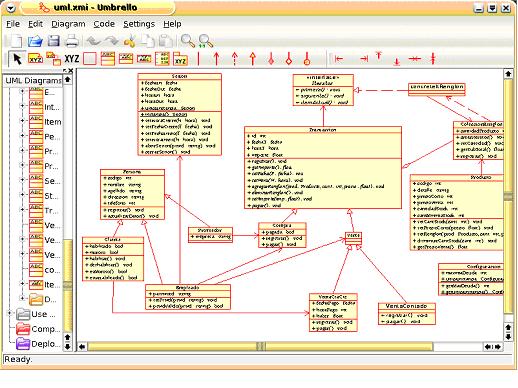Click the Open file folder icon
The width and height of the screenshot is (518, 388).
[35, 41]
